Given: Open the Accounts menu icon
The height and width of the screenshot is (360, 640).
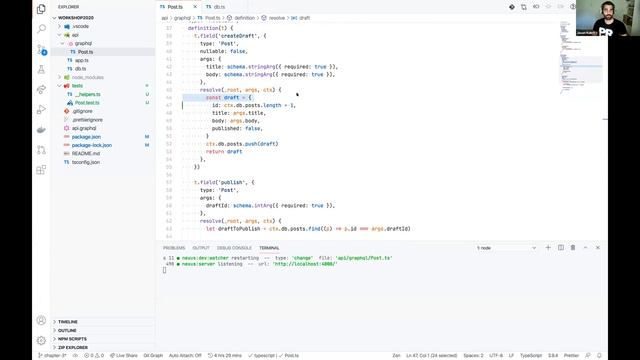Looking at the screenshot, I should point(41,320).
